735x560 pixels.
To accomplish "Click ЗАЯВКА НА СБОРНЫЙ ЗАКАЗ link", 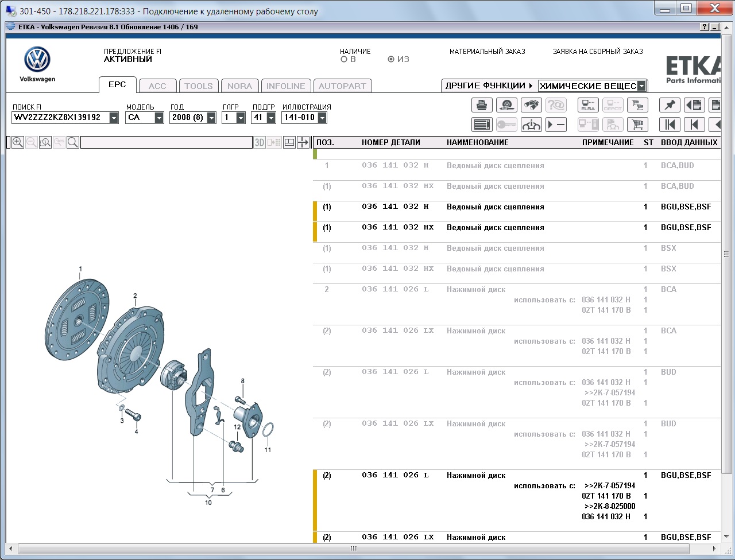I will tap(598, 52).
